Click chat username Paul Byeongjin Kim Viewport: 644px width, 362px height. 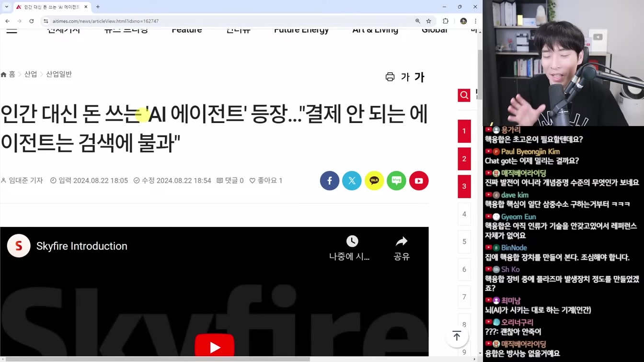pos(530,151)
